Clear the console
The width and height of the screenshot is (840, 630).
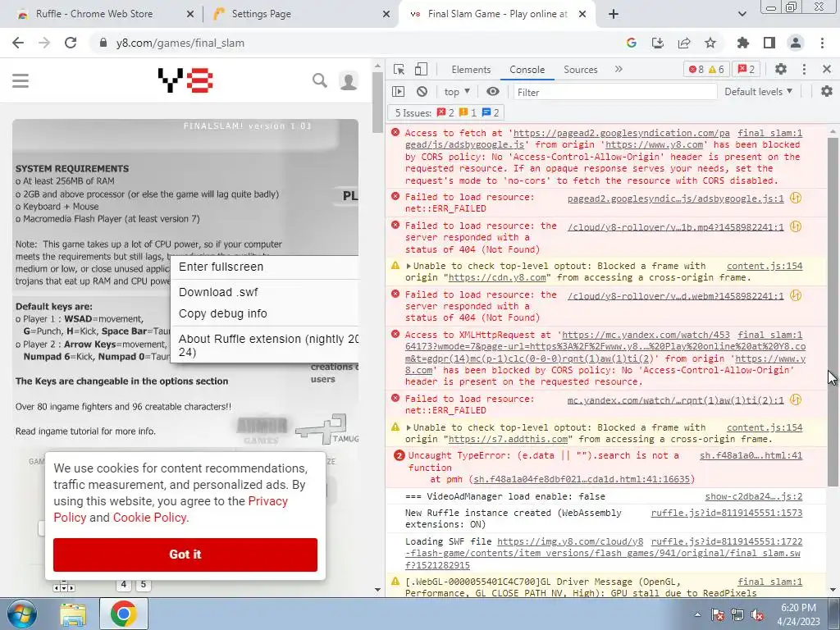(422, 92)
